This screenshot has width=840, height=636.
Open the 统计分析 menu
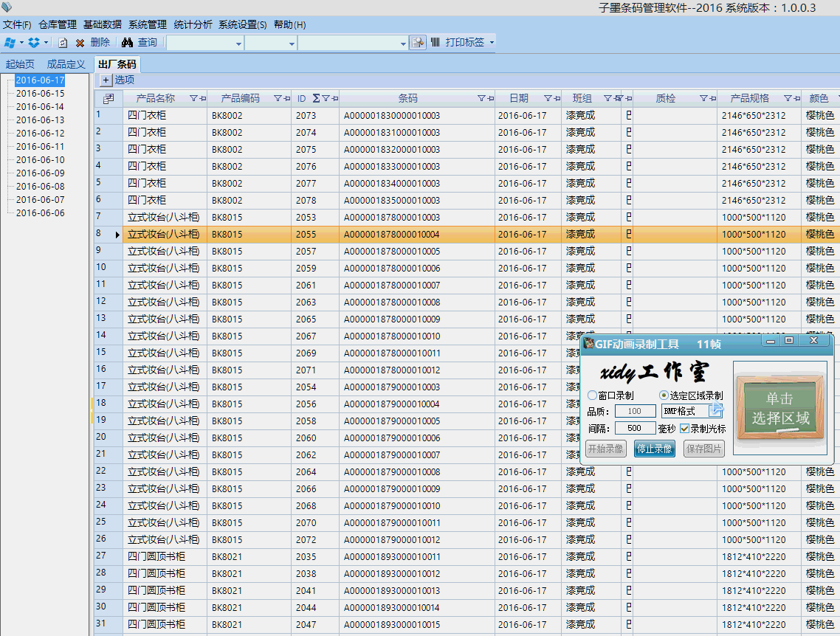[x=193, y=24]
